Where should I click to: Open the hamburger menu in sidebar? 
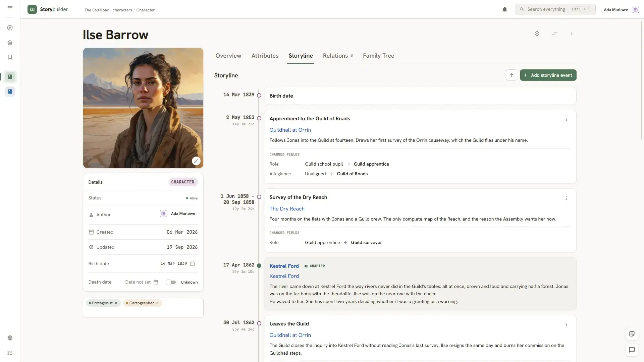tap(10, 8)
